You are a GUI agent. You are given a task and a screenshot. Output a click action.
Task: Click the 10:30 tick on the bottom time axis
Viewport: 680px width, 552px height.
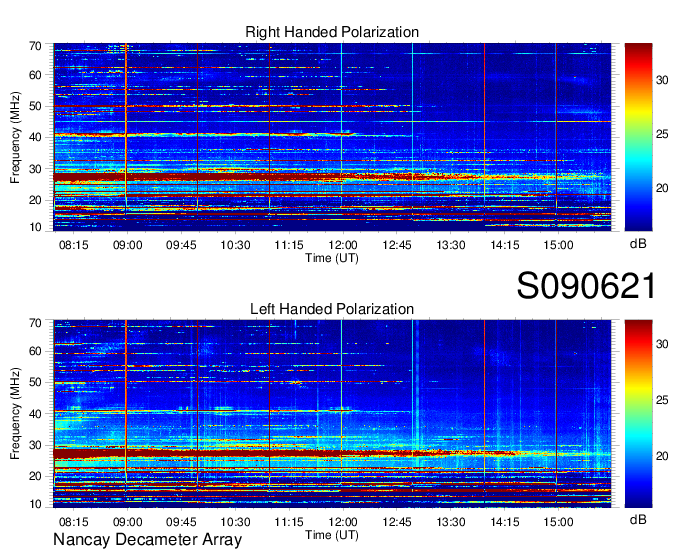click(235, 522)
